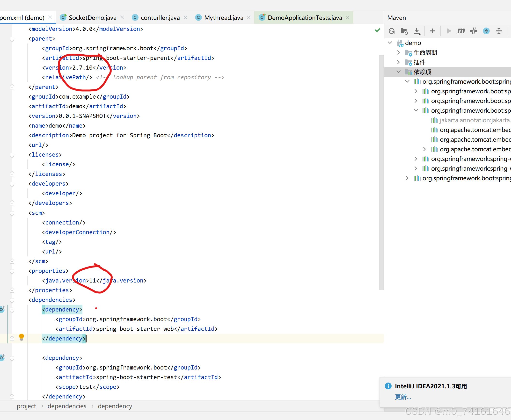This screenshot has height=420, width=511.
Task: Close the Mythread.java tab
Action: (249, 18)
